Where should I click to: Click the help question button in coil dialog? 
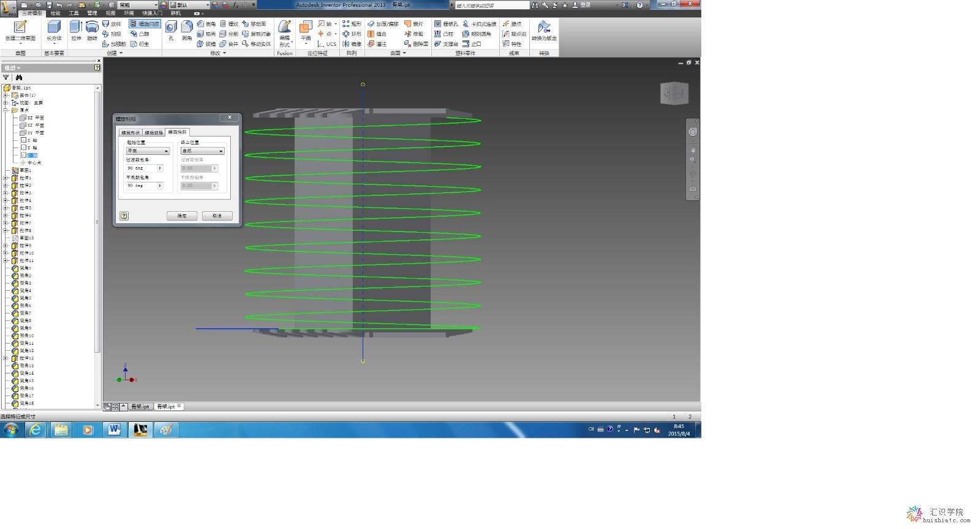[124, 216]
